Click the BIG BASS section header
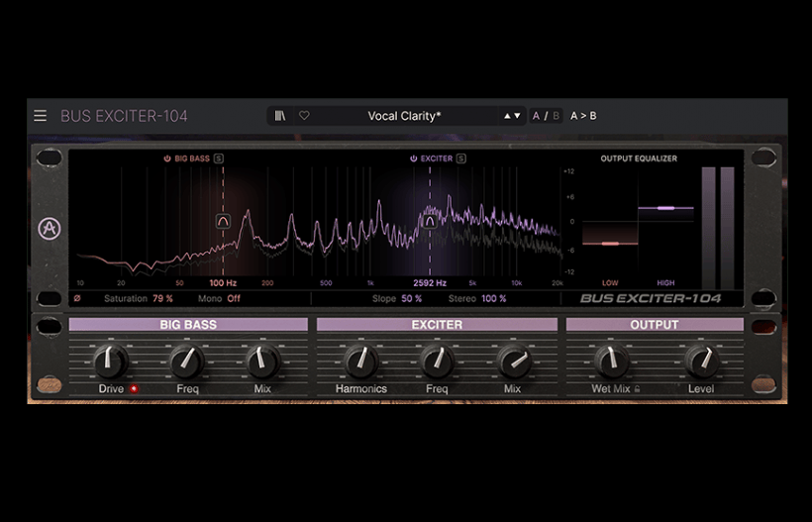Viewport: 812px width, 522px height. coord(188,325)
